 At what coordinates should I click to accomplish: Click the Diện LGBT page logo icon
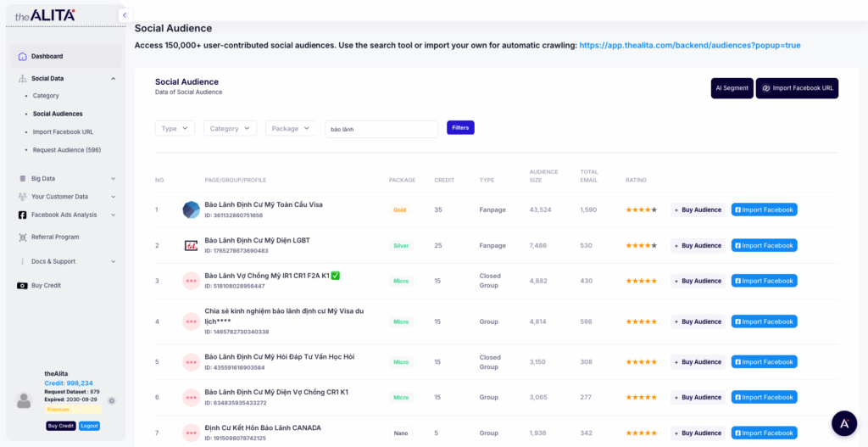pos(192,245)
